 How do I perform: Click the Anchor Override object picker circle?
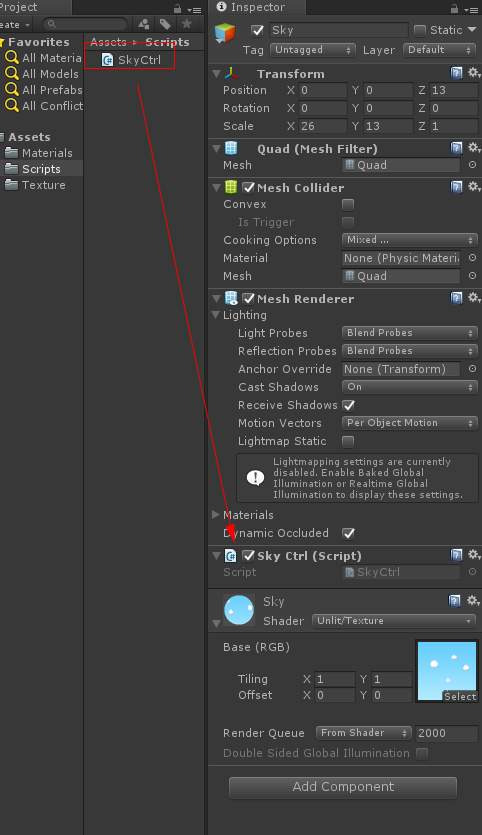click(x=472, y=369)
